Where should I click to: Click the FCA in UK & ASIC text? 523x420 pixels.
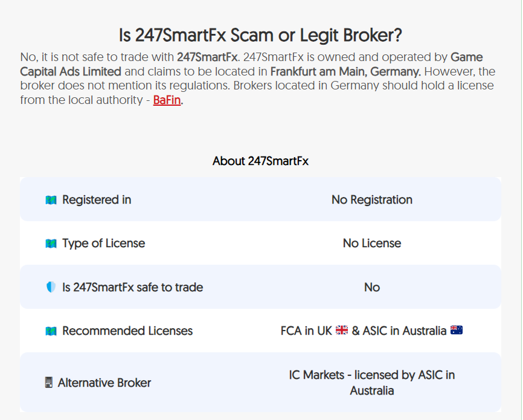click(x=364, y=331)
